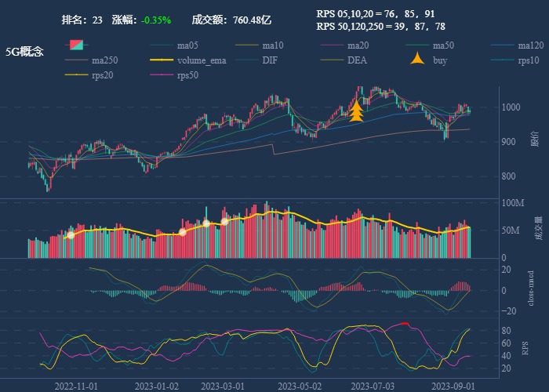Click the orange buy arrow legend icon
Viewport: 549px width, 392px height.
[417, 60]
